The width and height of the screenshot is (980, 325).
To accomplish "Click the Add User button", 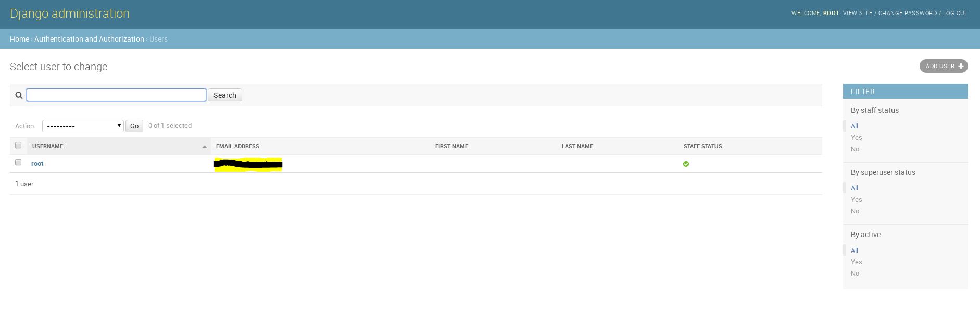I will [944, 66].
